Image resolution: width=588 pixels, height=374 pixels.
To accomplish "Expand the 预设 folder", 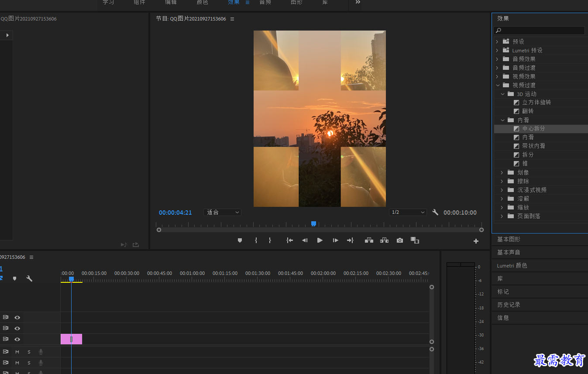I will (497, 41).
